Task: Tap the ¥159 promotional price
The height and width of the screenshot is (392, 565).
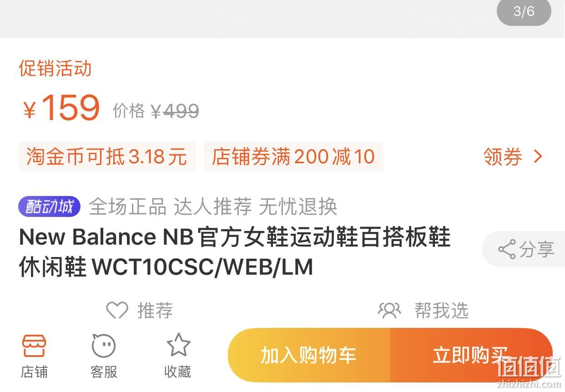Action: [x=61, y=108]
